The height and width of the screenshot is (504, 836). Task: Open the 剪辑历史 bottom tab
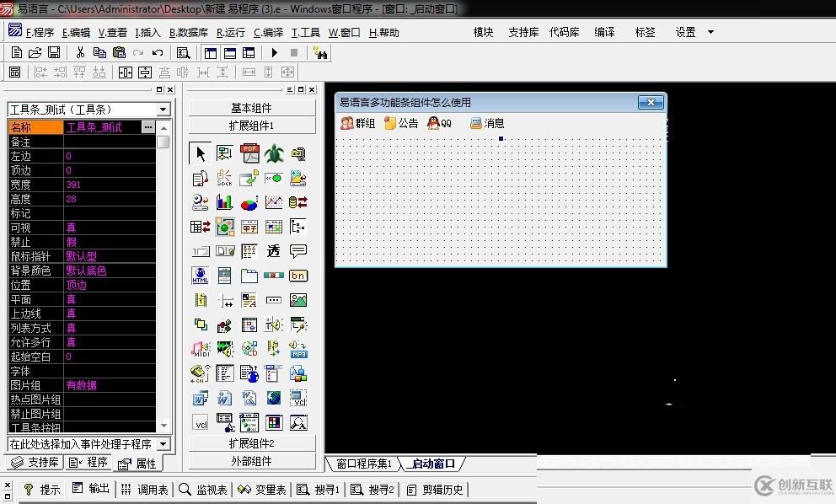[435, 489]
